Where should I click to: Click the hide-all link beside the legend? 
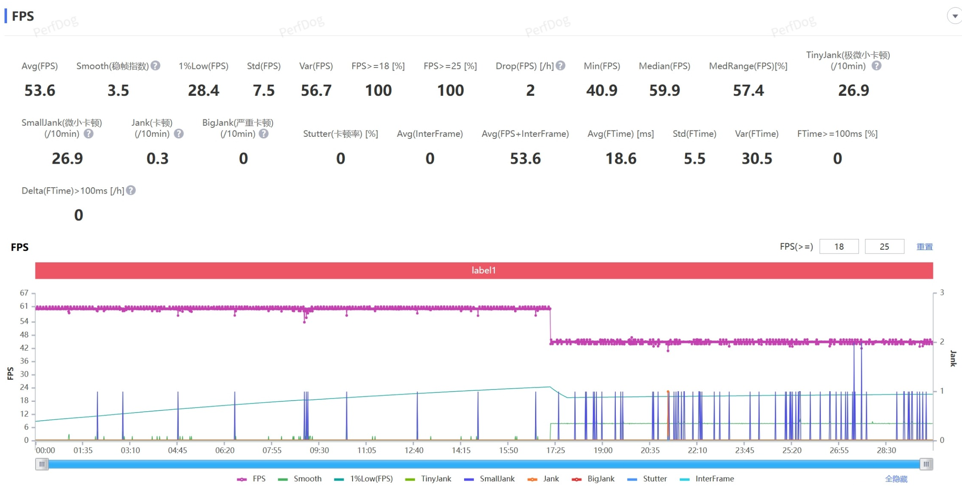click(896, 479)
